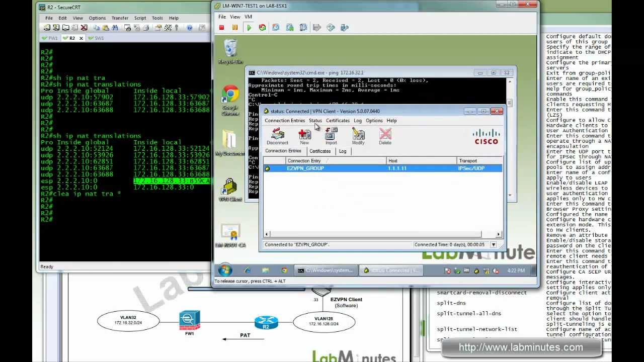
Task: Open Certificates menu in VPN Client
Action: pos(338,121)
